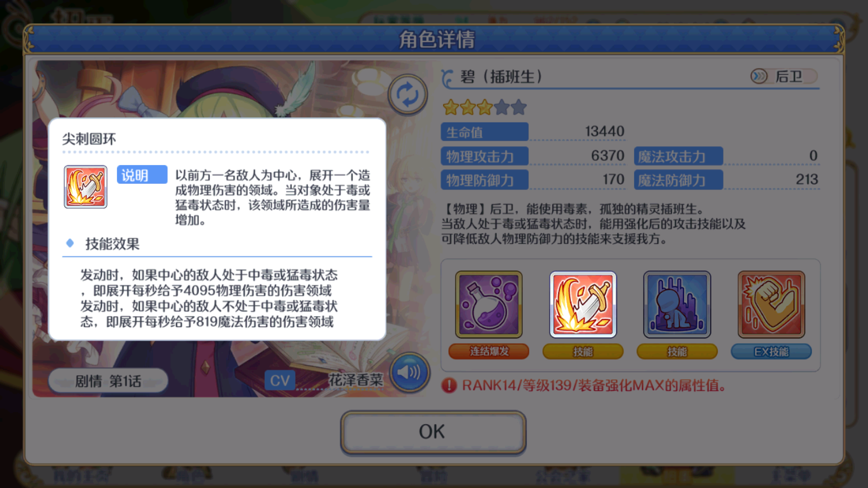Click the 生命值 stat label
This screenshot has height=488, width=868.
pos(485,132)
